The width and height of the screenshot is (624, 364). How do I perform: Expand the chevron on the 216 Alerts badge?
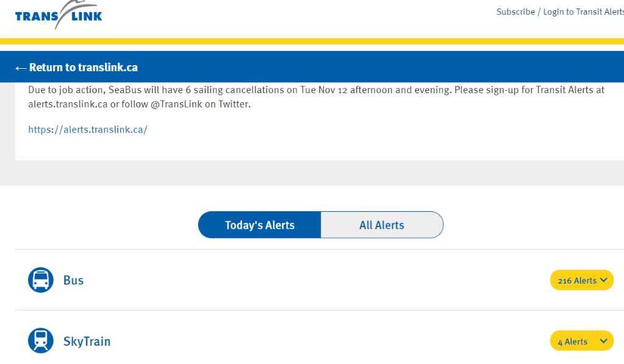tap(604, 280)
